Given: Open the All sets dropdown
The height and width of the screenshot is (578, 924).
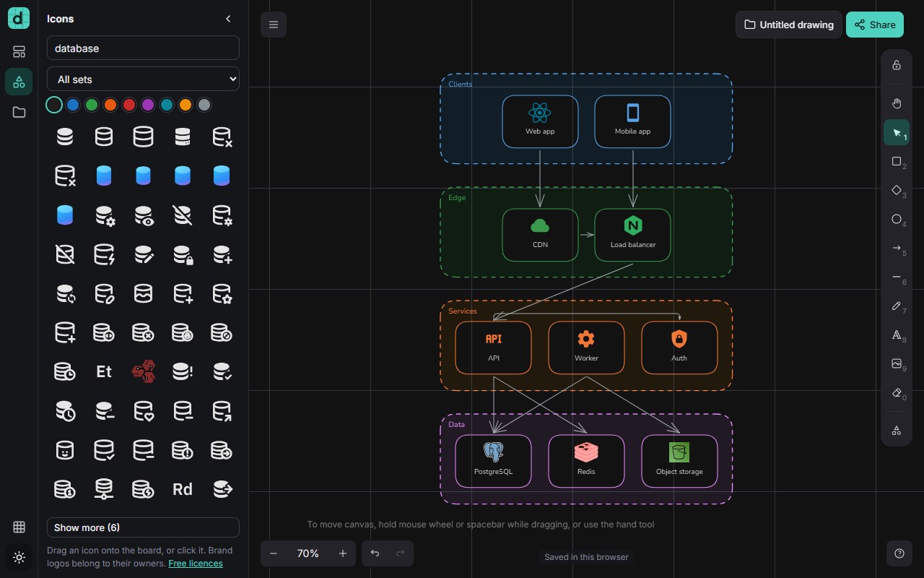Looking at the screenshot, I should point(143,79).
